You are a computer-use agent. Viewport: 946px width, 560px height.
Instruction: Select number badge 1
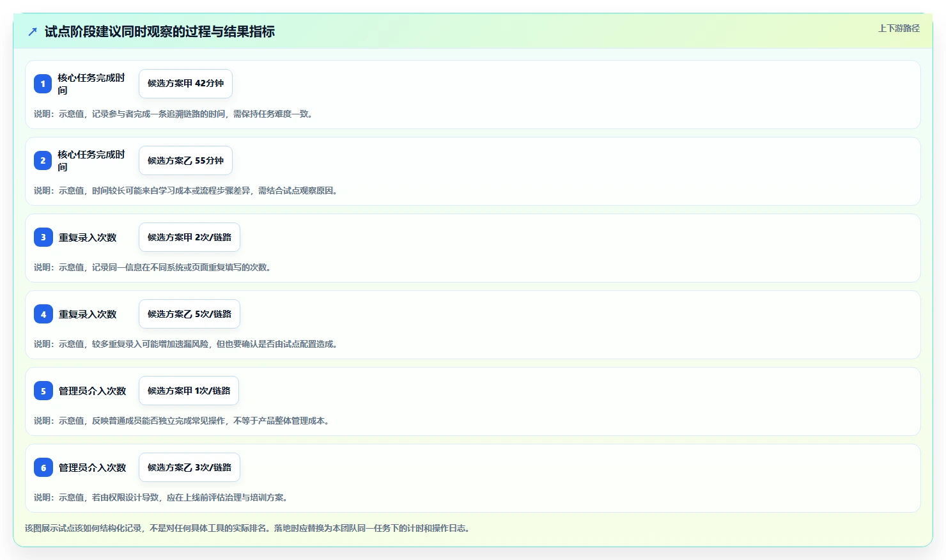(43, 84)
